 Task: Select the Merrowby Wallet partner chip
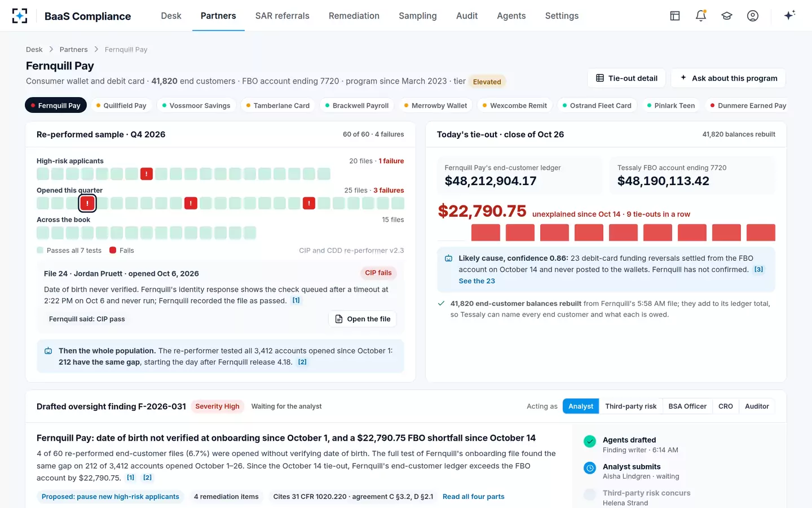pos(436,106)
